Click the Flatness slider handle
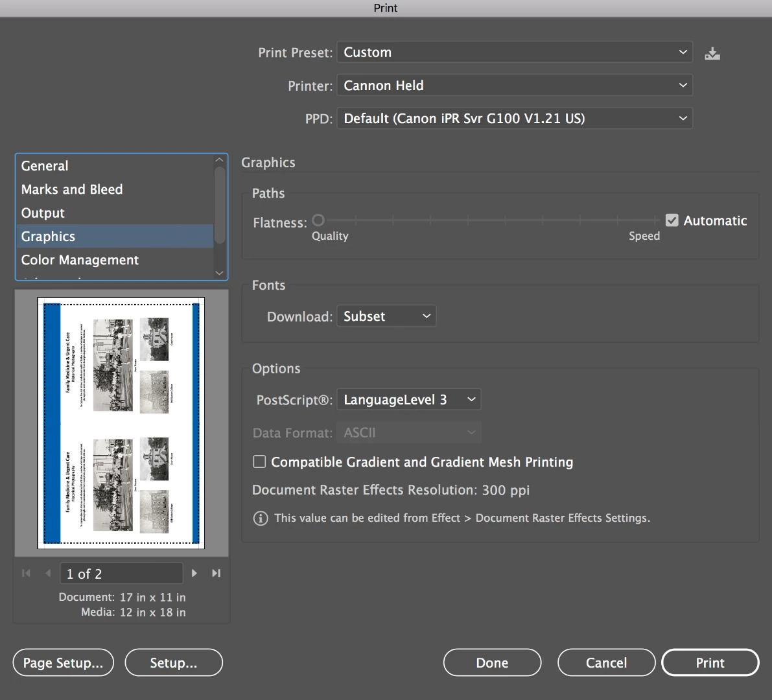Image resolution: width=772 pixels, height=700 pixels. click(x=318, y=220)
